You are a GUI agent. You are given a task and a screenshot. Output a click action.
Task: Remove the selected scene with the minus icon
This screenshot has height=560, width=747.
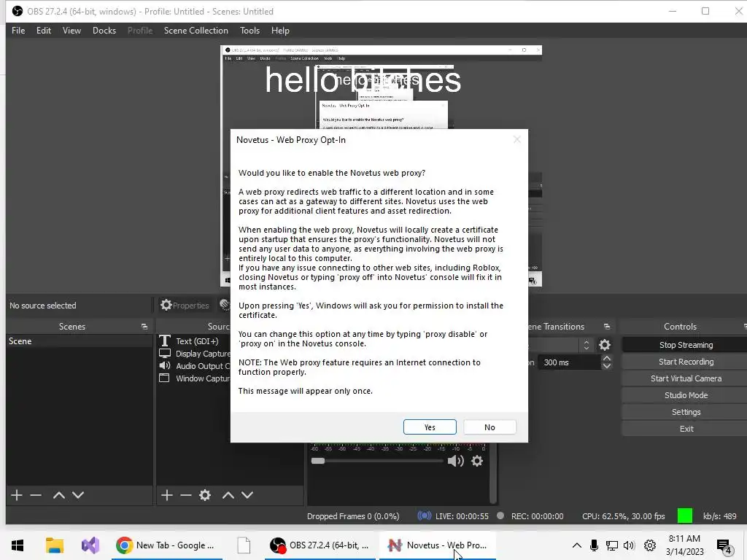tap(36, 495)
